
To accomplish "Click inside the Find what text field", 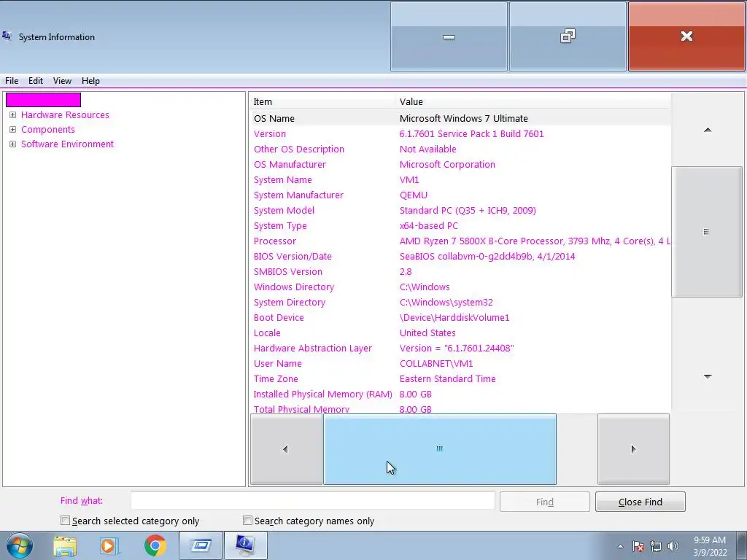I will point(313,501).
